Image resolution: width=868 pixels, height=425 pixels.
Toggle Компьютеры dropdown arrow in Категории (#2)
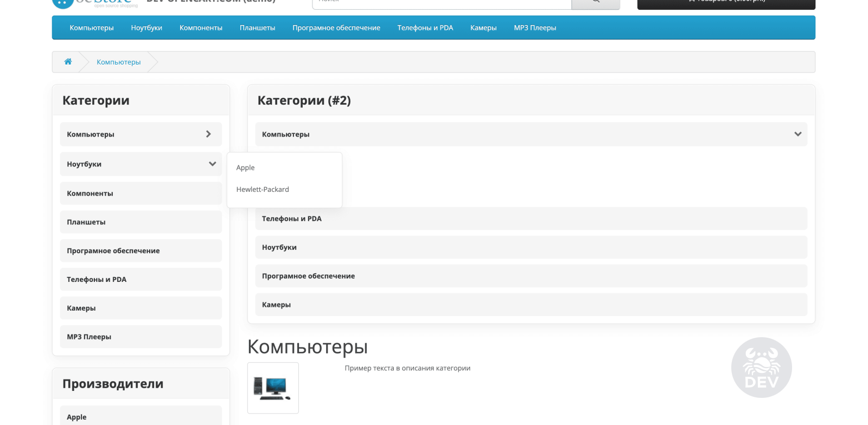point(797,134)
